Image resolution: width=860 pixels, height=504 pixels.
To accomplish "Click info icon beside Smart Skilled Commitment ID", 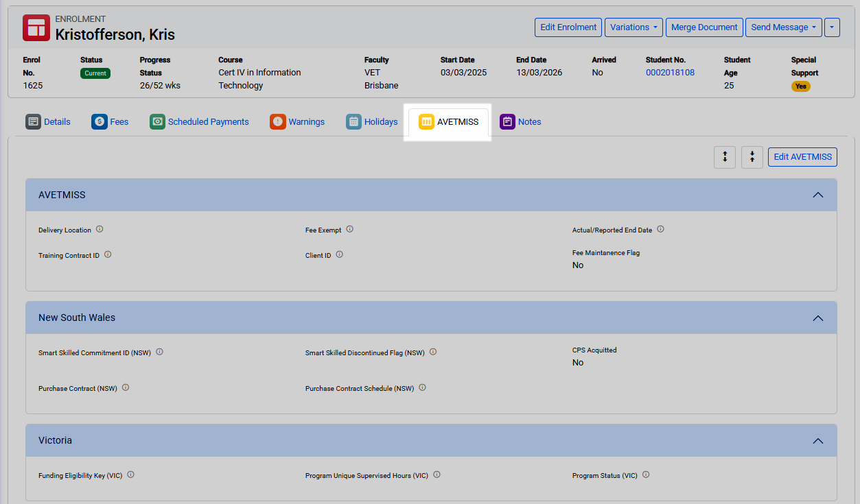I will pos(159,352).
